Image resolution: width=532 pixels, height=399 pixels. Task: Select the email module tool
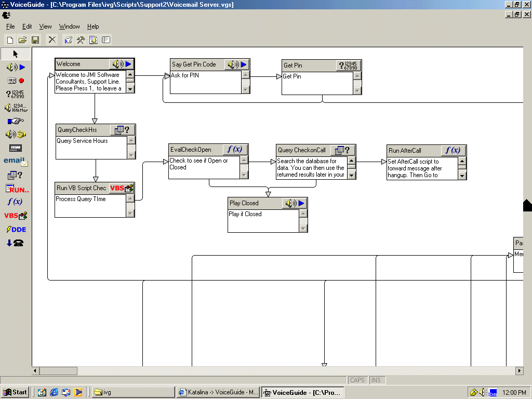(x=16, y=162)
